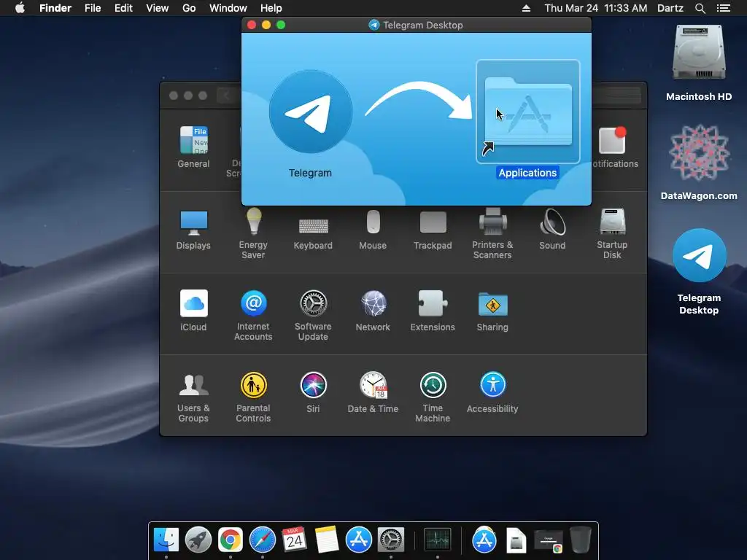Click System Preferences icon in Dock

click(391, 540)
